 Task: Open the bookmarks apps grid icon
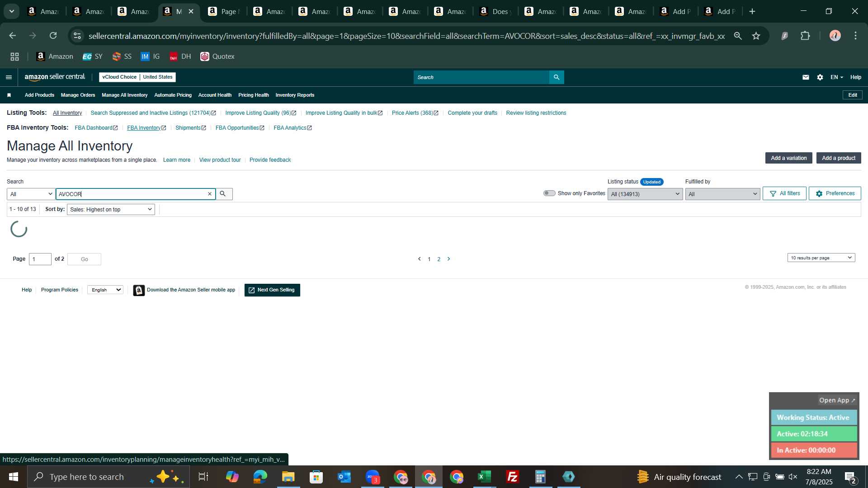coord(14,56)
